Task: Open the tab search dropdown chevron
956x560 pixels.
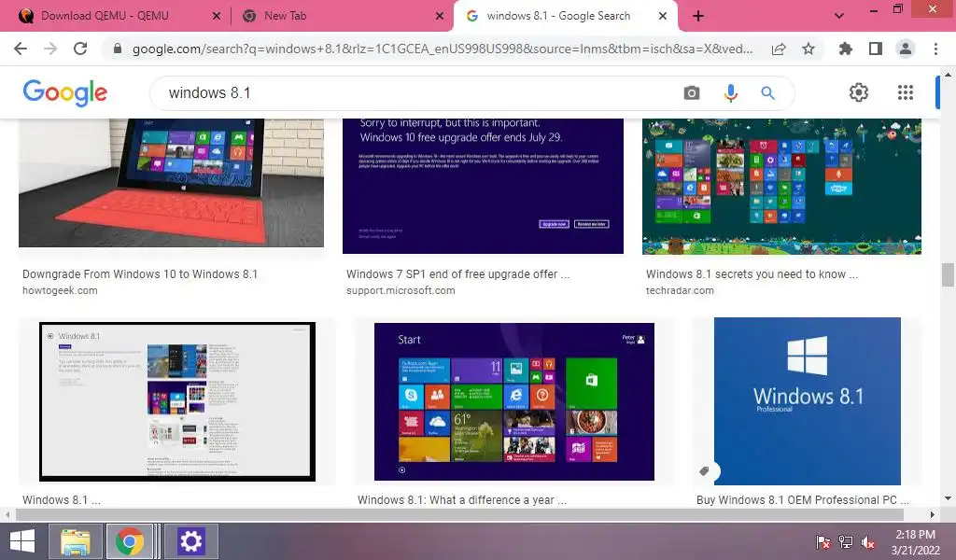Action: point(839,17)
